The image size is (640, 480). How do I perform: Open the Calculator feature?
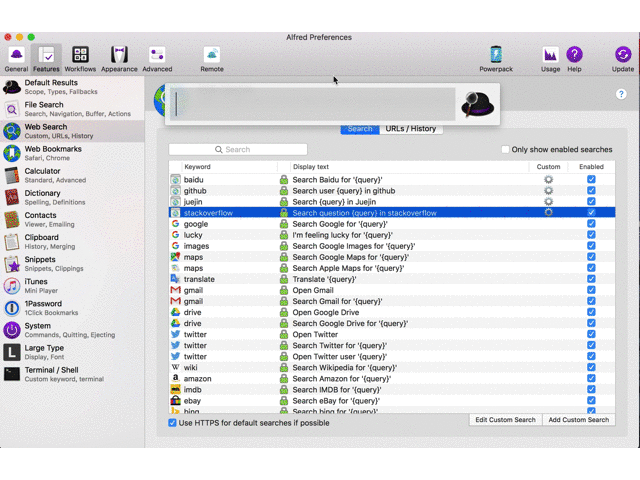[x=72, y=175]
